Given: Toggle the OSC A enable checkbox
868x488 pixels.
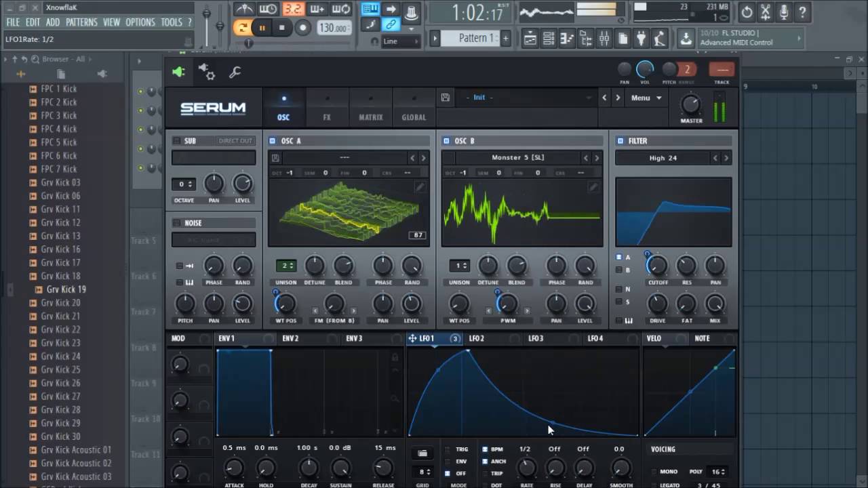Looking at the screenshot, I should pyautogui.click(x=272, y=141).
